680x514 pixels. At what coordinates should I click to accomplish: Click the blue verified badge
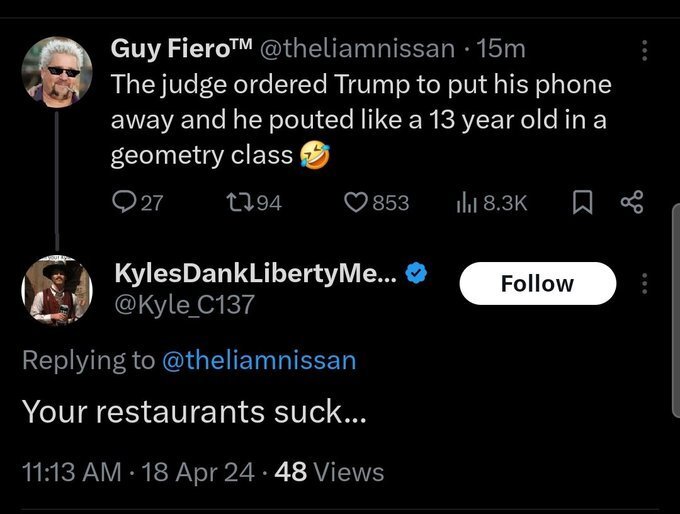click(x=416, y=275)
